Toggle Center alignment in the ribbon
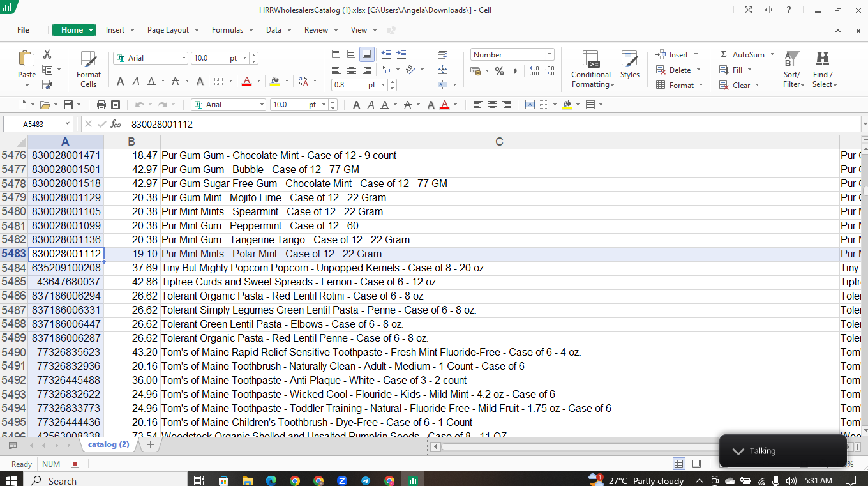The height and width of the screenshot is (486, 868). pos(352,70)
